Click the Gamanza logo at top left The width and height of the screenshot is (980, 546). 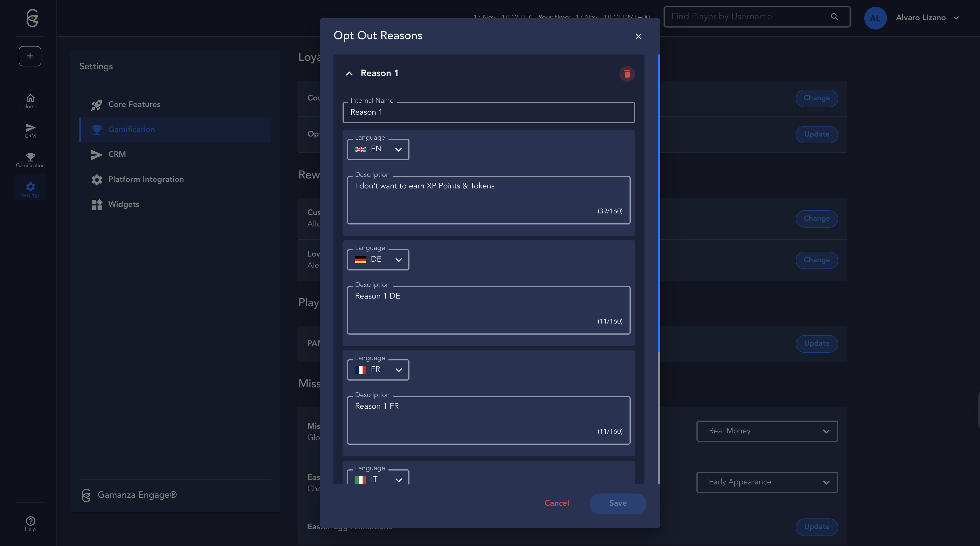pyautogui.click(x=32, y=18)
